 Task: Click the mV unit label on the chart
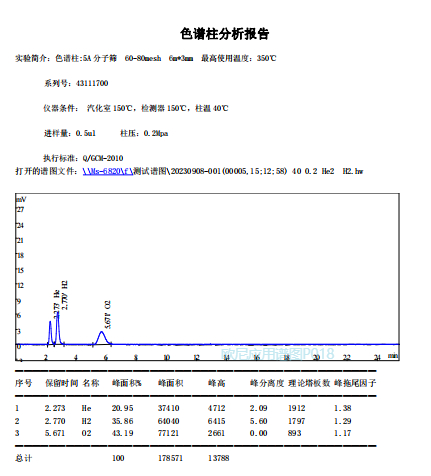tap(21, 199)
